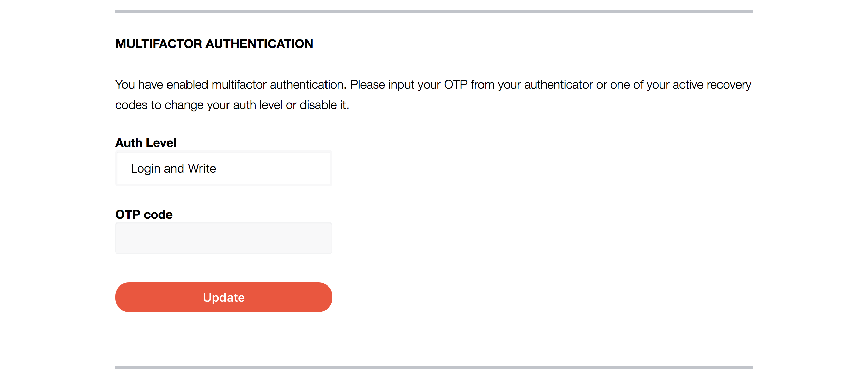This screenshot has width=868, height=381.
Task: Click "You have enabled" in the description
Action: 161,85
